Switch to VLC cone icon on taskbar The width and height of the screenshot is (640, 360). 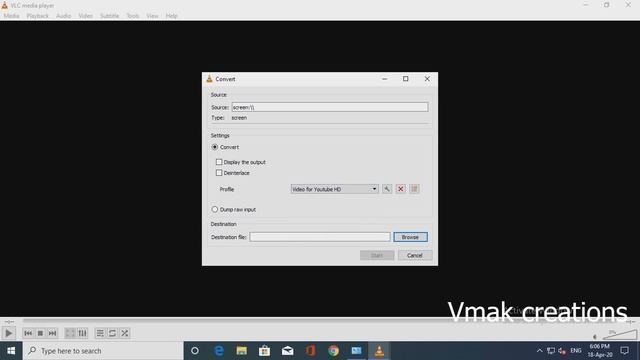click(x=379, y=351)
